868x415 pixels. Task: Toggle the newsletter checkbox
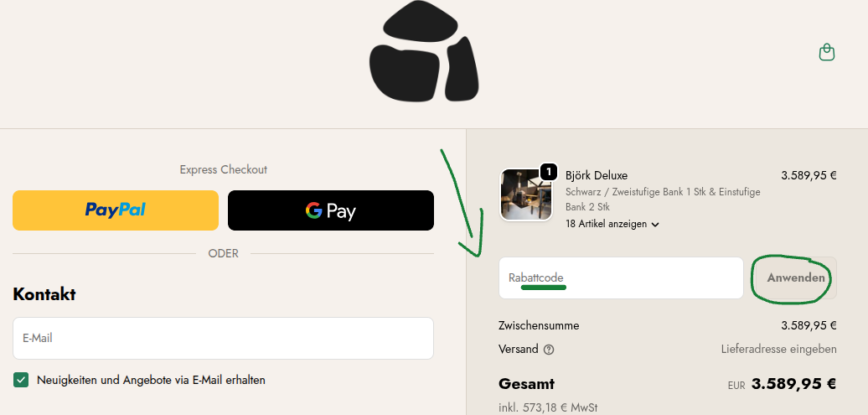[21, 380]
